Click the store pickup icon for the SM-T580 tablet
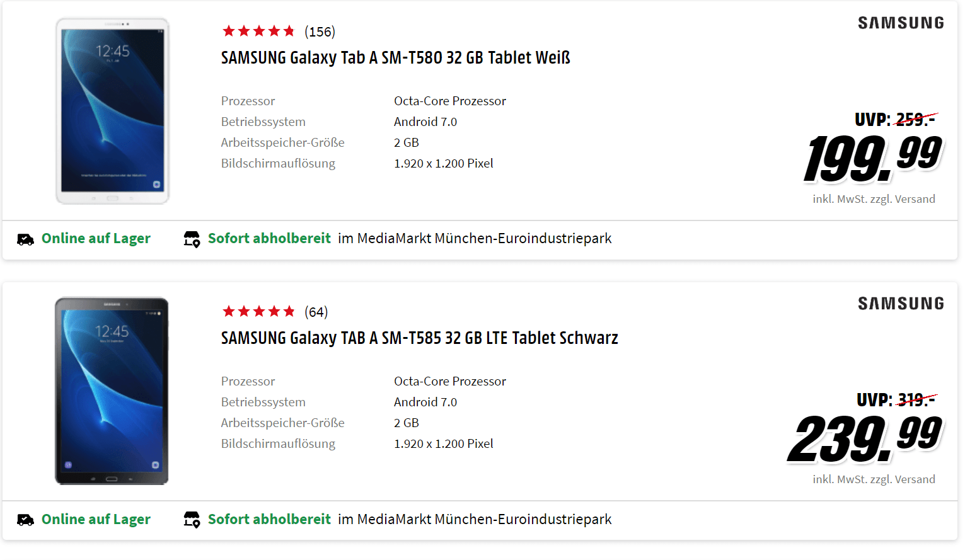 [192, 239]
